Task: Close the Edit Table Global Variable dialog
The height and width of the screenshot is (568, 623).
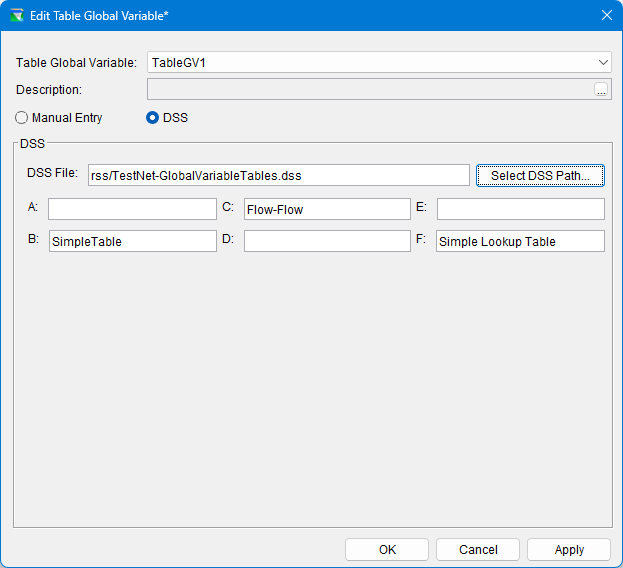Action: 606,15
